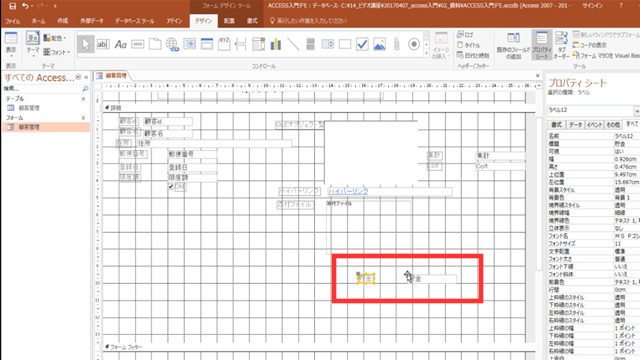640x360 pixels.
Task: Open the Fonts (フォント) dropdown
Action: pos(57,52)
